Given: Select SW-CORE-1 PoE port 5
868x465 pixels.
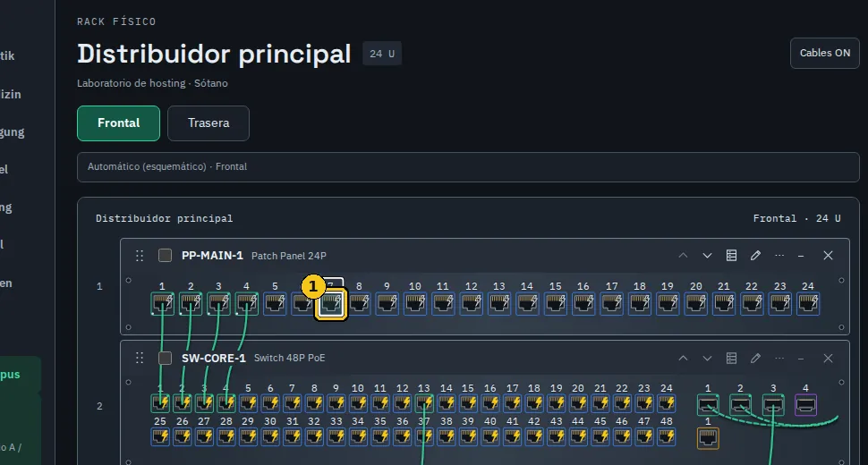Looking at the screenshot, I should pyautogui.click(x=248, y=403).
